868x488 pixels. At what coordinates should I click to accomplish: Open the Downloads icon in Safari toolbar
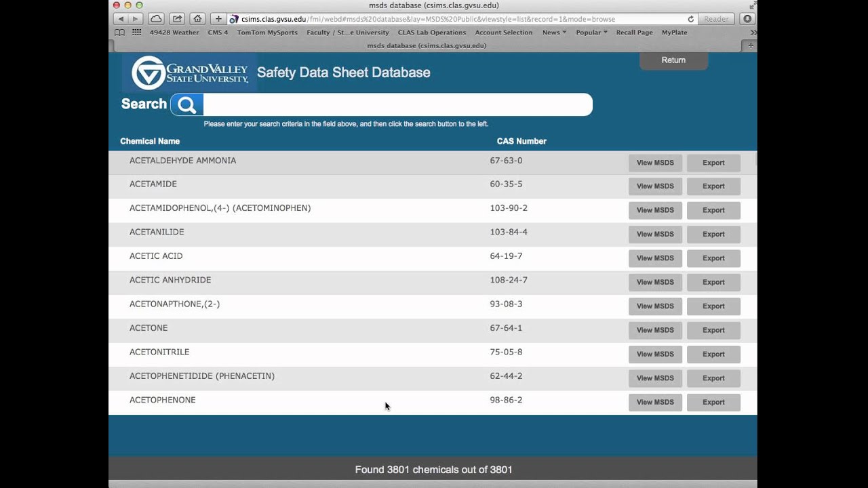747,19
